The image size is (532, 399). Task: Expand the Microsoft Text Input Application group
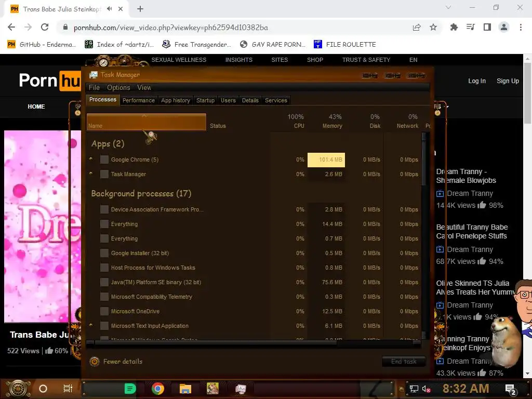pos(91,325)
